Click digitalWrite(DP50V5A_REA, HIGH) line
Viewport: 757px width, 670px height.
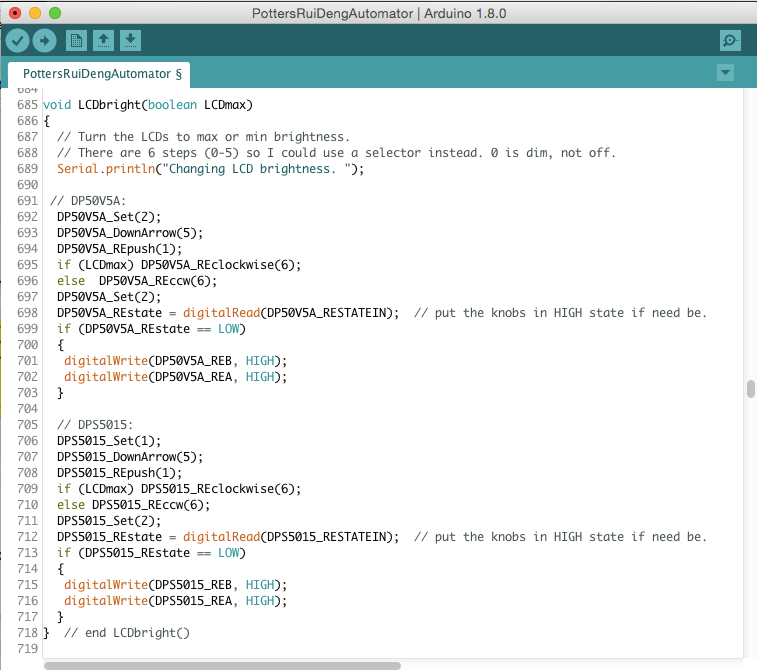176,377
